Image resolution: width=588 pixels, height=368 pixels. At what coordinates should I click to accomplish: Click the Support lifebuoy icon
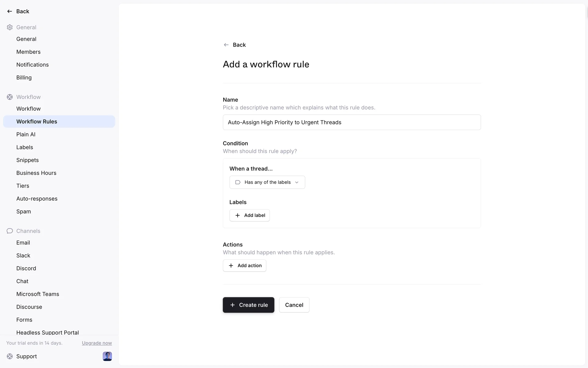point(10,356)
